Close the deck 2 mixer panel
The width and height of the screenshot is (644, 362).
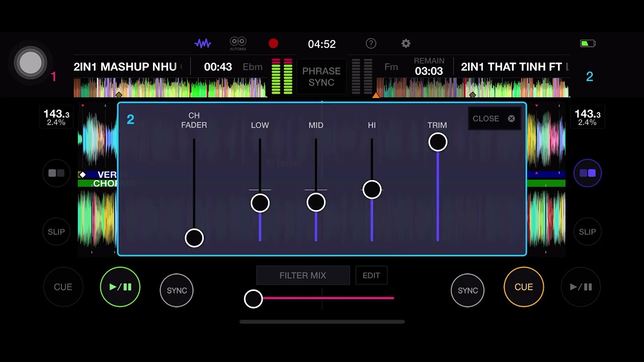[x=494, y=119]
